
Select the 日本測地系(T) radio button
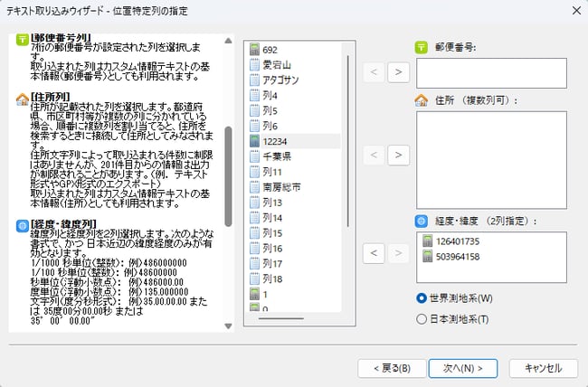(x=422, y=318)
